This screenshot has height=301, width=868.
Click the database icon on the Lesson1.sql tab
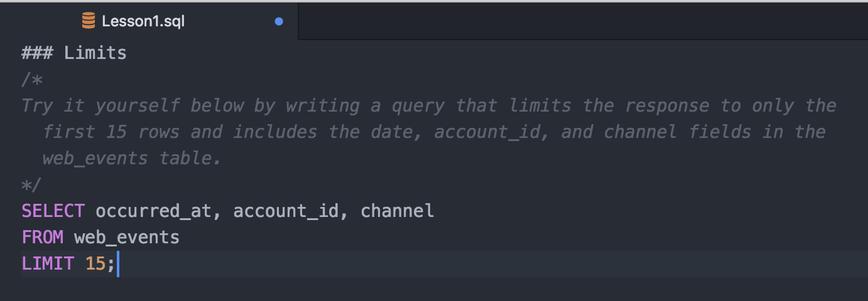coord(89,21)
